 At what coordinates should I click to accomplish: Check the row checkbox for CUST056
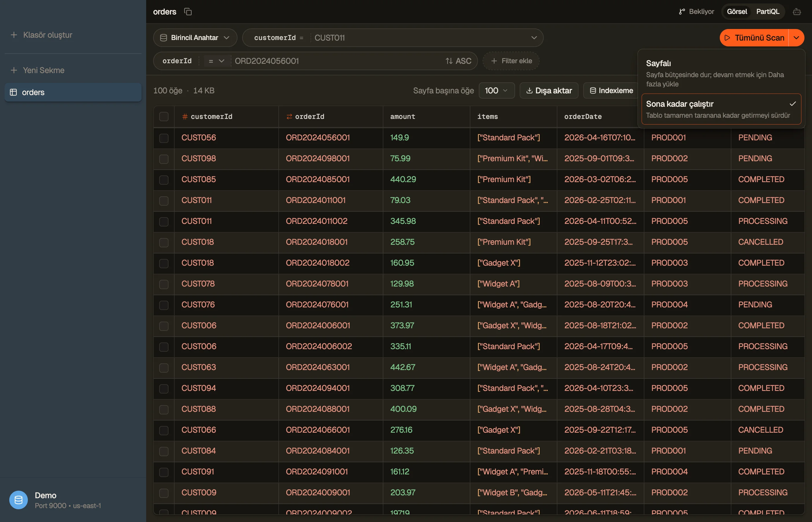pyautogui.click(x=164, y=138)
